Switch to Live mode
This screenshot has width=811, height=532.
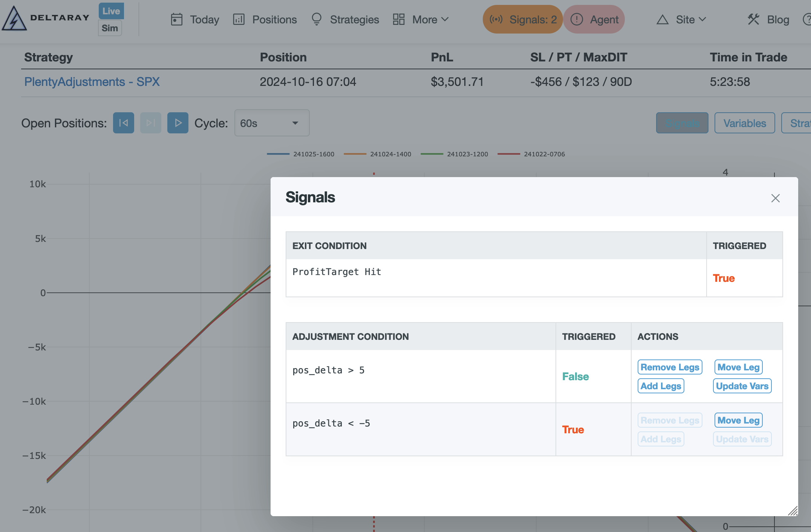(x=111, y=11)
